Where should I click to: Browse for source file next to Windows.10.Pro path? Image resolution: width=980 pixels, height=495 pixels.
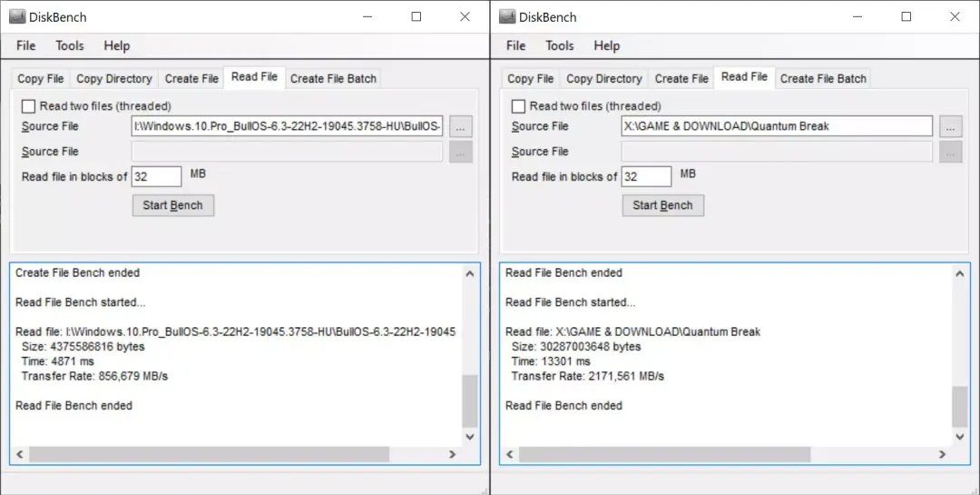pyautogui.click(x=461, y=127)
